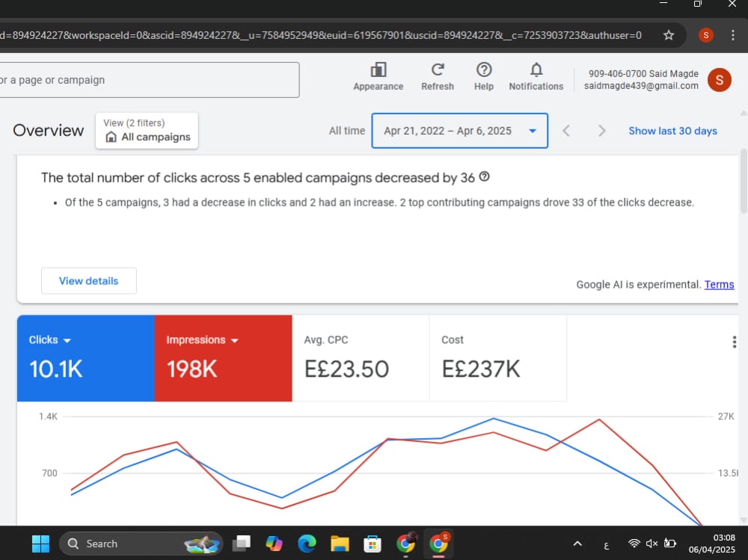This screenshot has width=748, height=560.
Task: Open the date range dropdown
Action: tap(459, 131)
